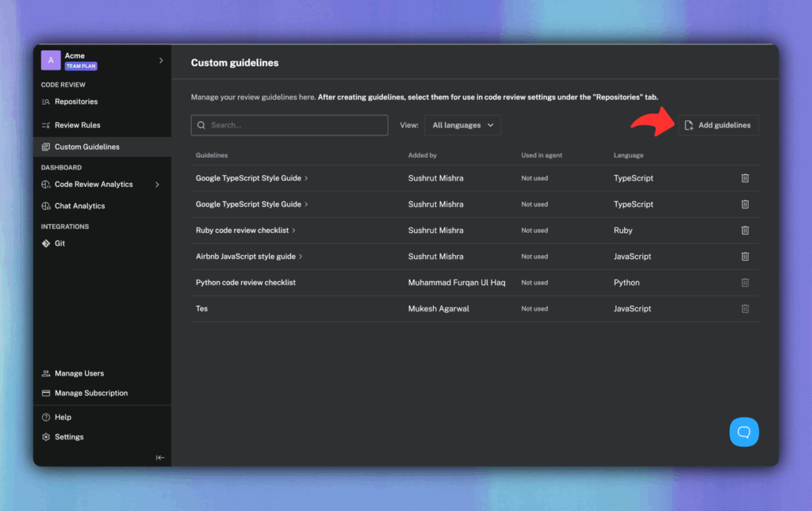This screenshot has height=511, width=812.
Task: Click Sushrut Mishra in the Ruby checklist row
Action: point(435,231)
